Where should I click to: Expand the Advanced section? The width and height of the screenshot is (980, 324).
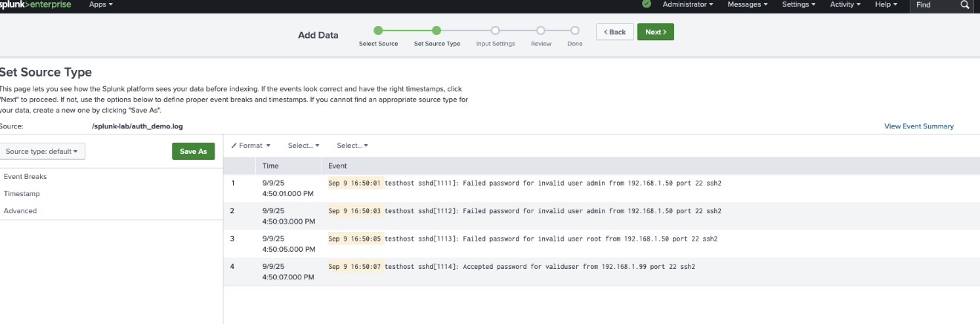[x=20, y=211]
